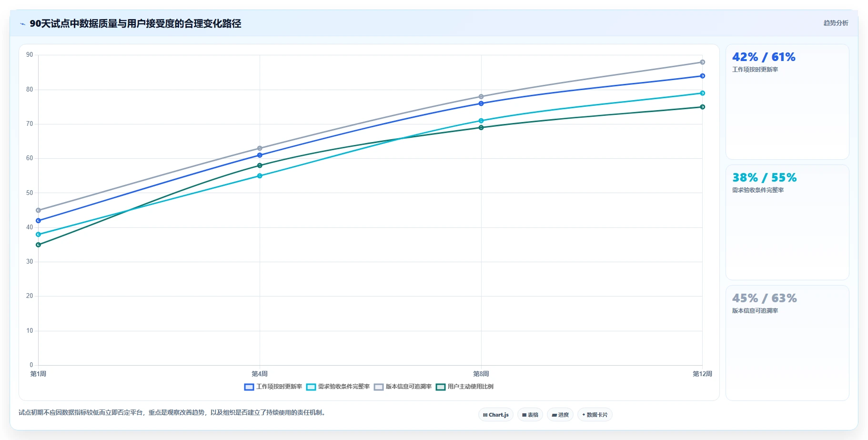Open the 进度 pill button
This screenshot has width=868, height=440.
[x=560, y=415]
